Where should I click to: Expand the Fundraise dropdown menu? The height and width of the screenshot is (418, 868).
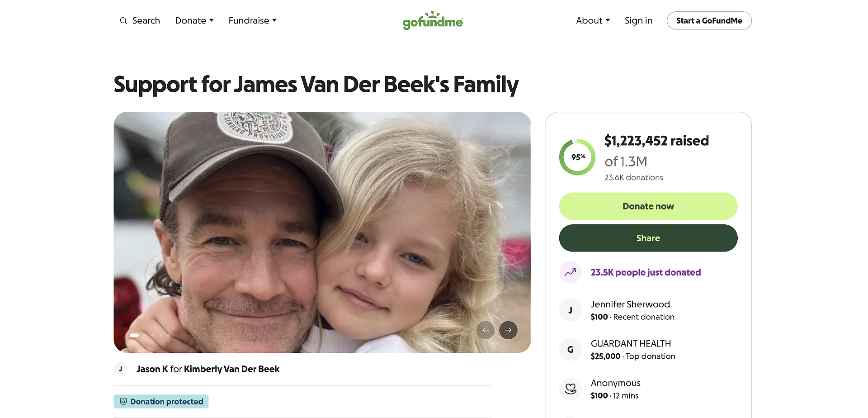(x=252, y=21)
